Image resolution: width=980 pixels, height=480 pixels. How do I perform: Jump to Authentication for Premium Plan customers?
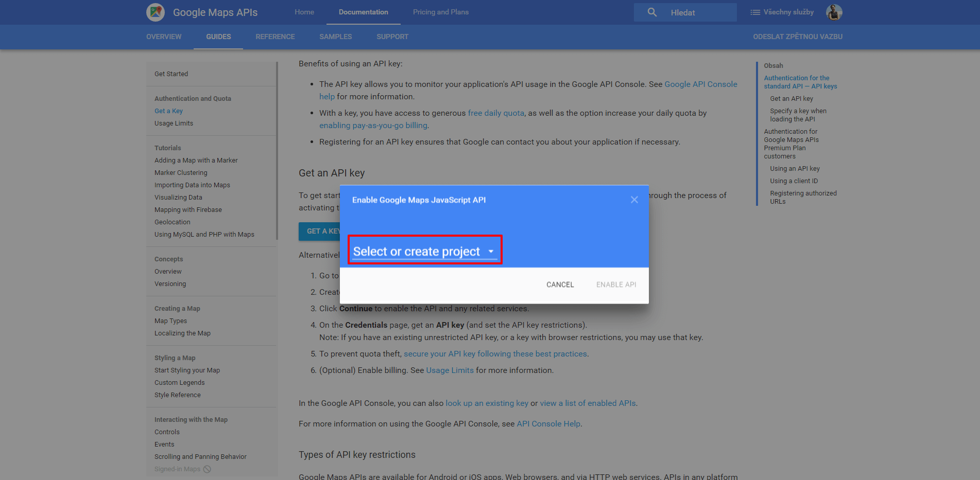click(791, 144)
